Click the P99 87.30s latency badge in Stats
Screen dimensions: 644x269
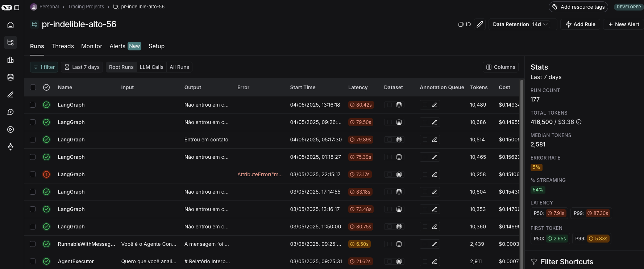pyautogui.click(x=598, y=213)
